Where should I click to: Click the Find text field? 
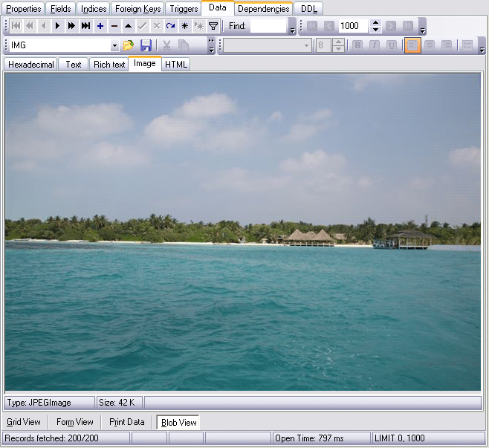tap(268, 26)
